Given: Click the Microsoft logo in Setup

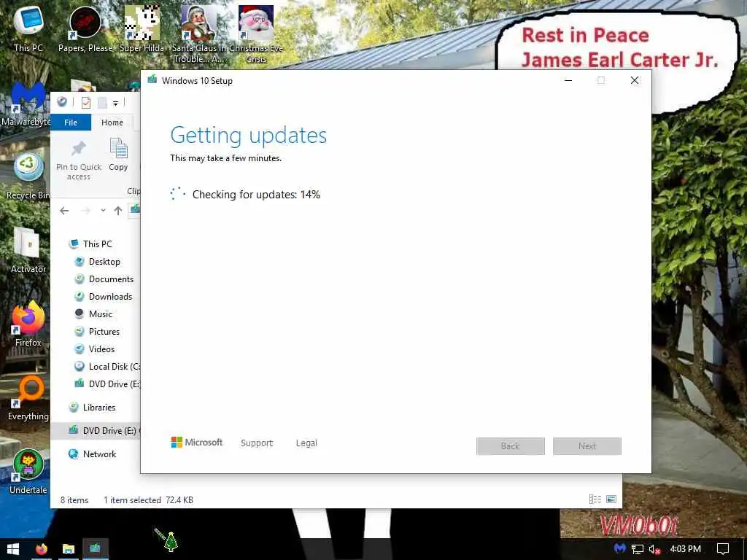Looking at the screenshot, I should (197, 443).
